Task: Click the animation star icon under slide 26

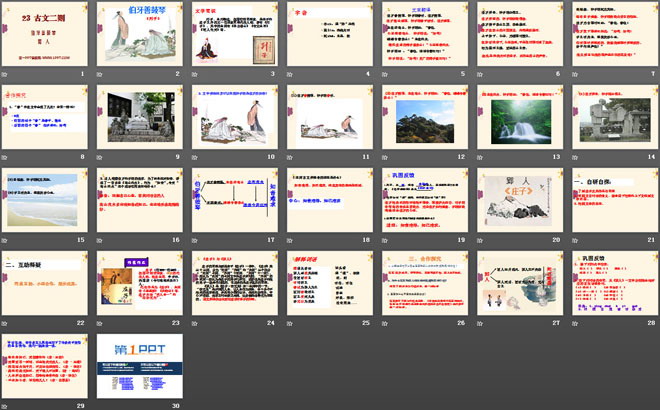Action: tap(384, 324)
